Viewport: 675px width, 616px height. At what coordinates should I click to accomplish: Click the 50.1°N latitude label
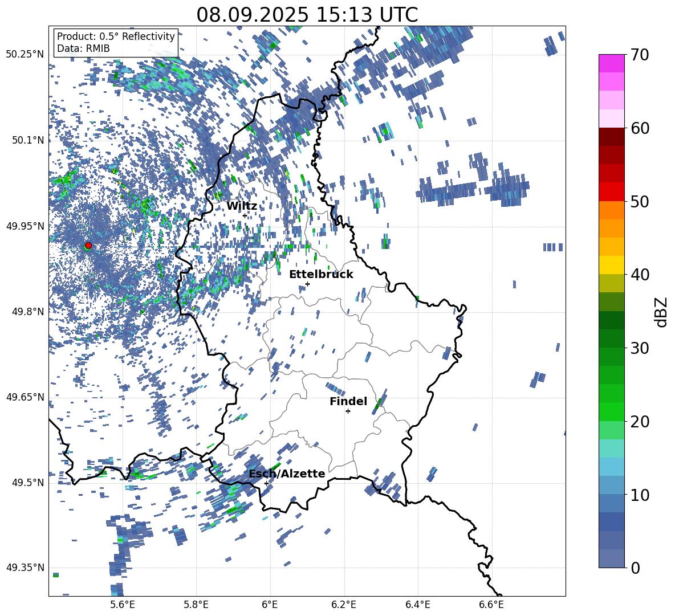click(27, 140)
